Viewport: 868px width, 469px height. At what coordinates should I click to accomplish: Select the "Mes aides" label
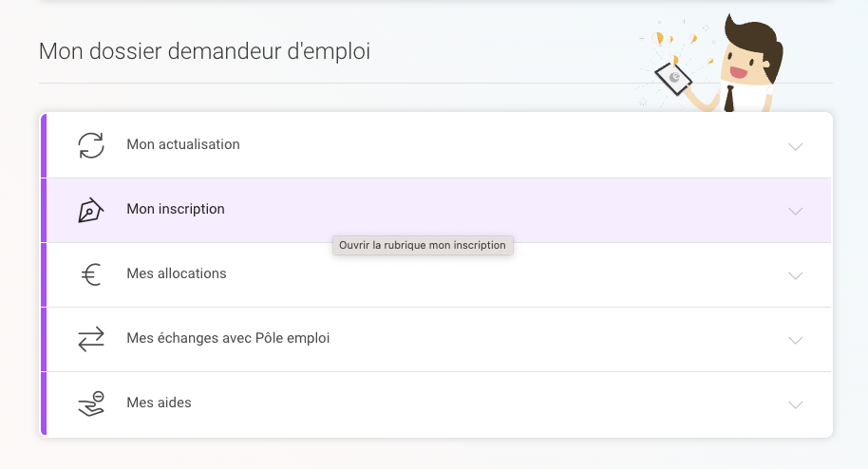click(x=159, y=403)
